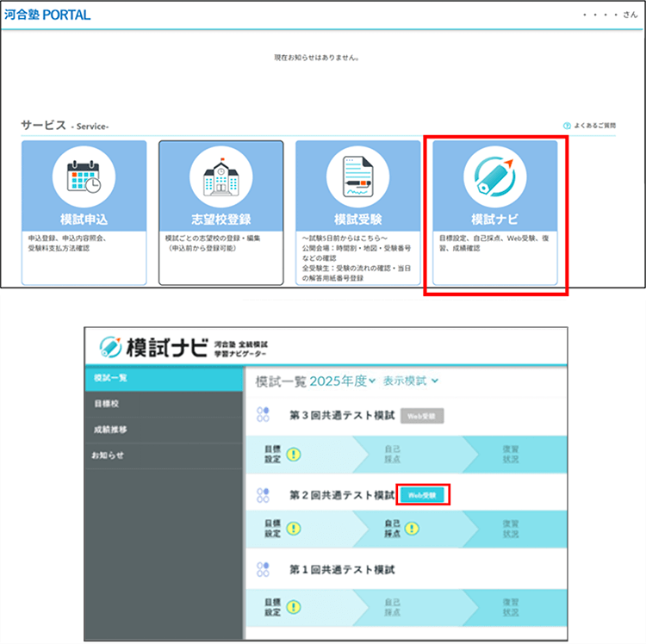Click the 河合塾 PORTAL title link
Screen dimensions: 646x644
[x=47, y=15]
